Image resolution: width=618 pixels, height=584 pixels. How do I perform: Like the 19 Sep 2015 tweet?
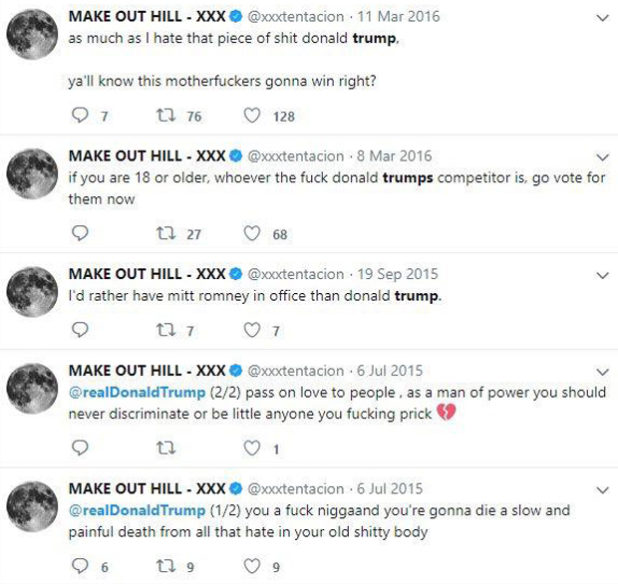(254, 330)
